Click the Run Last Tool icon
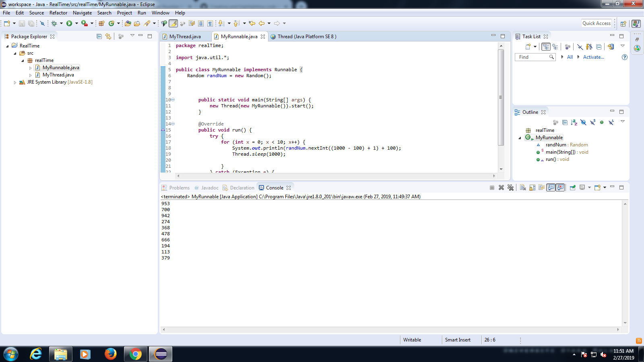Image resolution: width=644 pixels, height=362 pixels. (x=84, y=23)
